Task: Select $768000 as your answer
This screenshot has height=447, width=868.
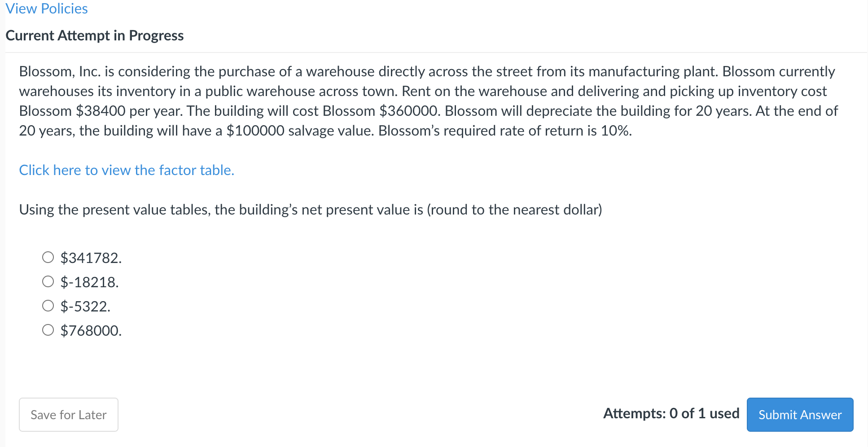Action: 48,329
